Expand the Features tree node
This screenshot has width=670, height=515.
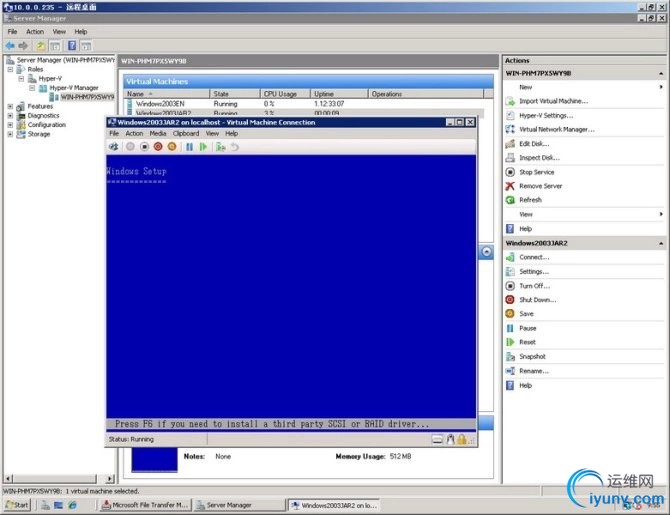click(x=10, y=106)
